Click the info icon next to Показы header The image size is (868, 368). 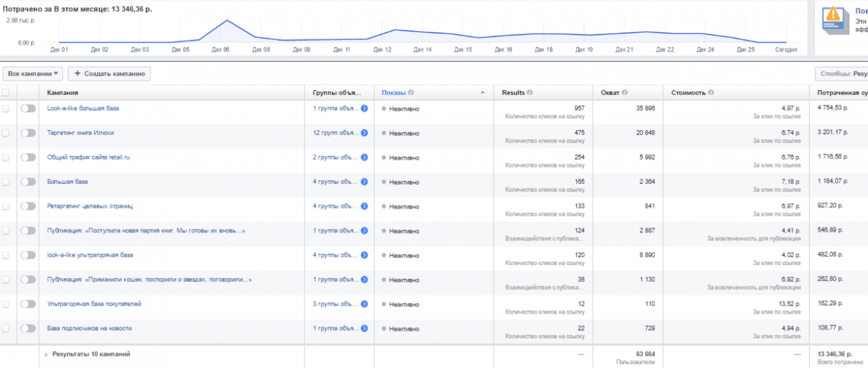(x=411, y=92)
